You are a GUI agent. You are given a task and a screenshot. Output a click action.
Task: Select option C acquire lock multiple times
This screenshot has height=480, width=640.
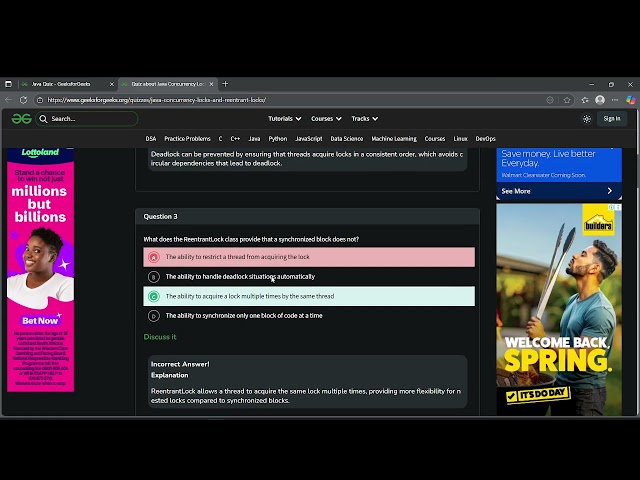[x=309, y=296]
